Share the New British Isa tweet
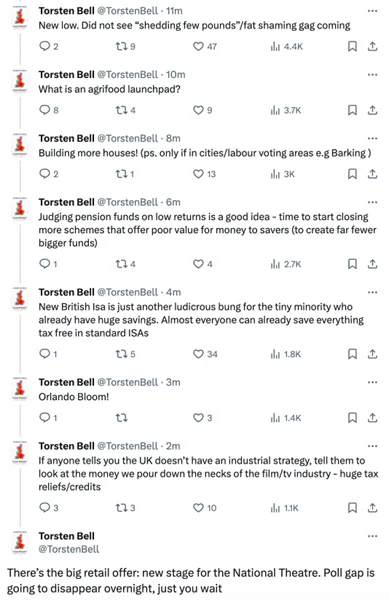The image size is (389, 600). [373, 354]
